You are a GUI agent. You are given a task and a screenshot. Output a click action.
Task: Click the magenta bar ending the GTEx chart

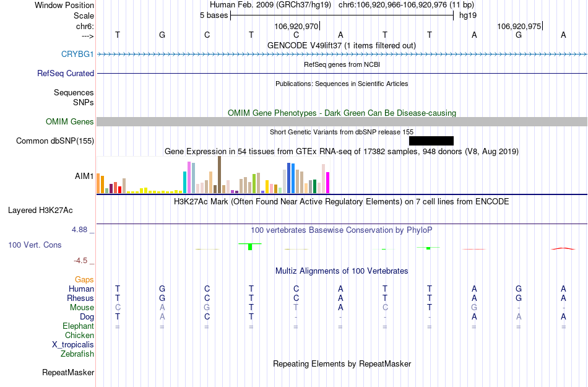point(328,183)
